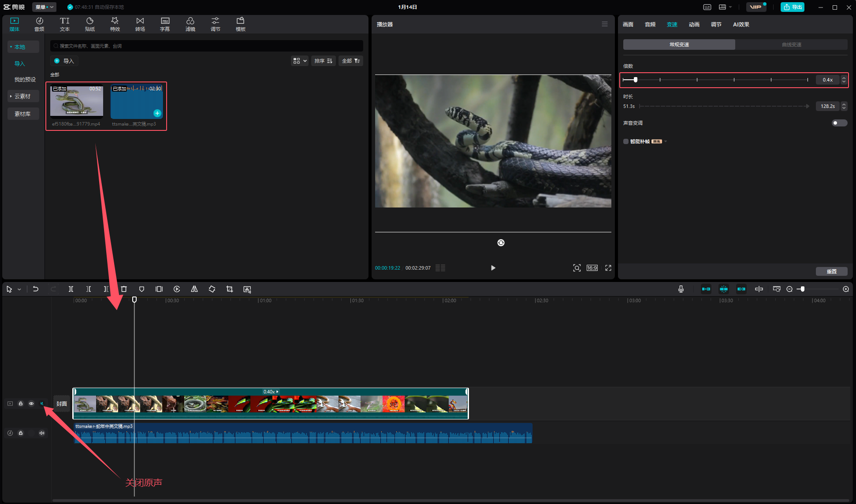The height and width of the screenshot is (504, 856).
Task: Click the fullscreen icon in player
Action: (x=608, y=268)
